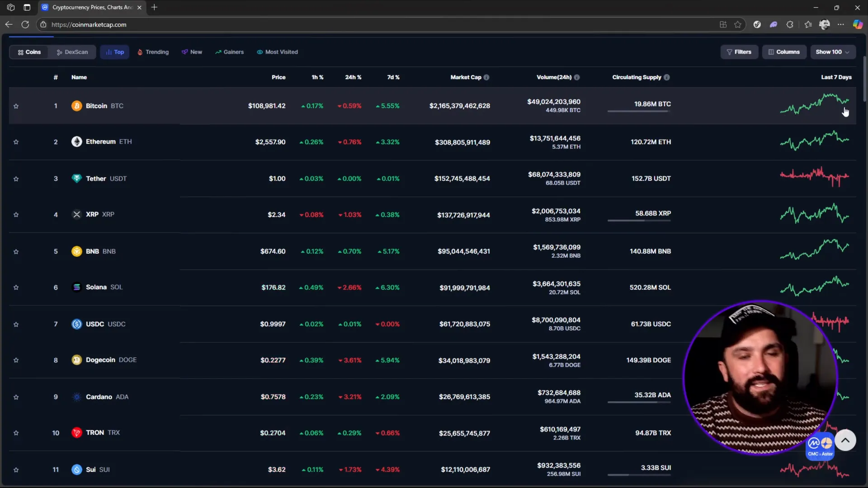This screenshot has height=488, width=868.
Task: Add Tether to watchlist star
Action: coord(16,179)
